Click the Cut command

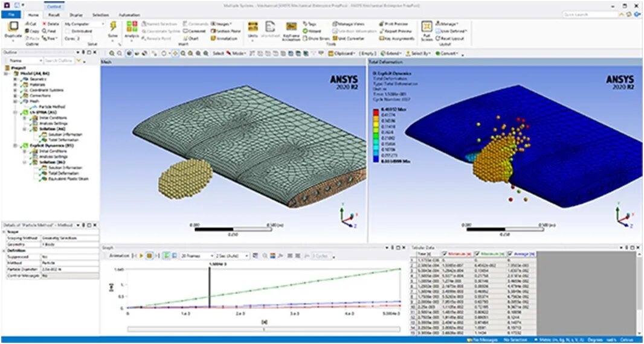tap(31, 24)
